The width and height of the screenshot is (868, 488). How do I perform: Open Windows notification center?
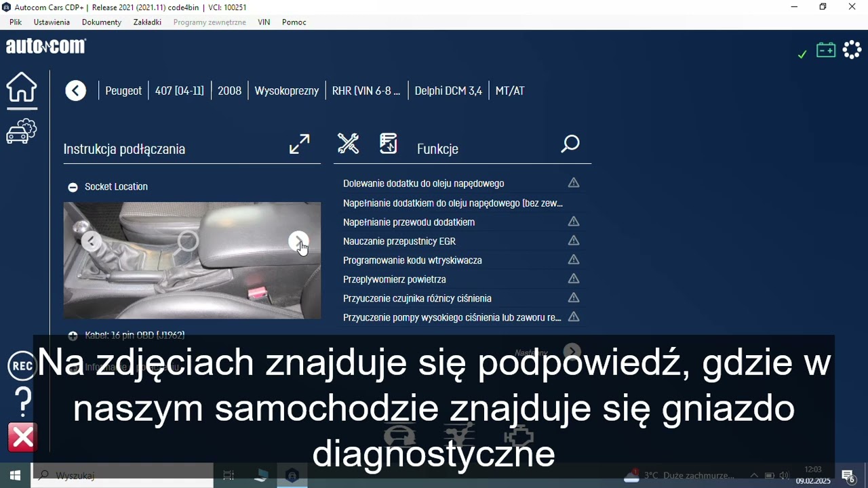pos(848,476)
